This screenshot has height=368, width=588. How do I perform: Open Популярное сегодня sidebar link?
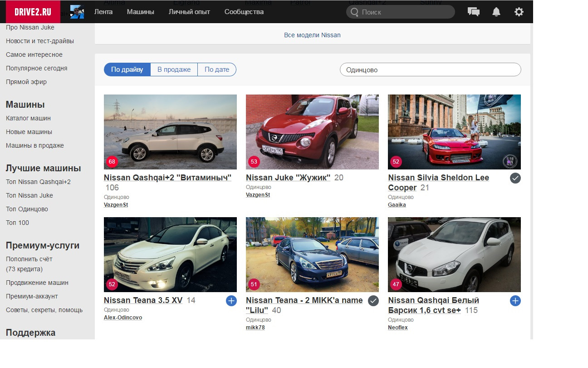point(36,68)
